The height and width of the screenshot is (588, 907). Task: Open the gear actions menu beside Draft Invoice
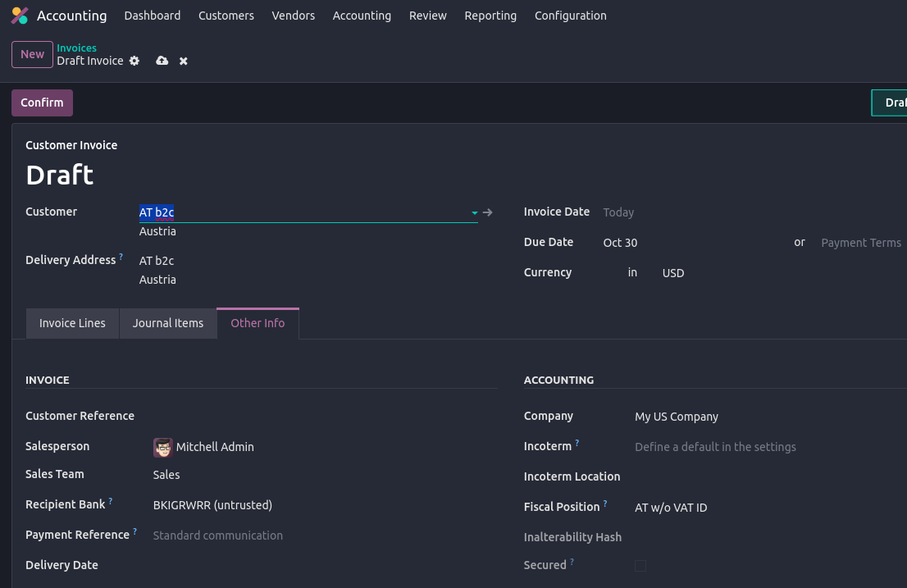[134, 62]
